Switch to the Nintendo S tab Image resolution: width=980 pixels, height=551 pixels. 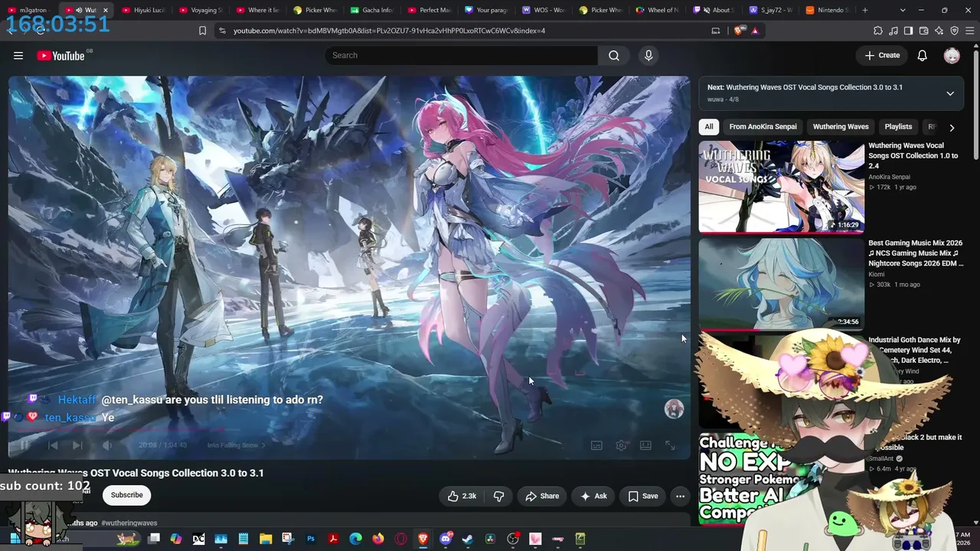tap(828, 10)
